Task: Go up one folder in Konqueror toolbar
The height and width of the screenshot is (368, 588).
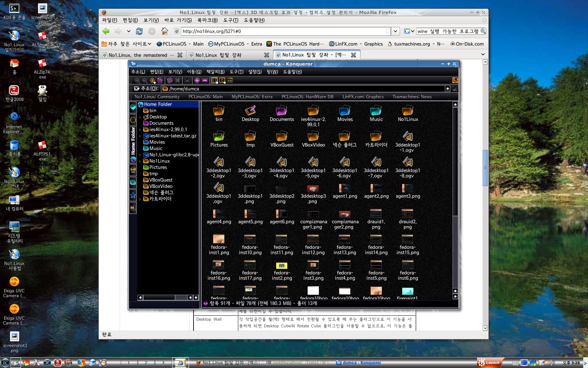Action: point(152,80)
